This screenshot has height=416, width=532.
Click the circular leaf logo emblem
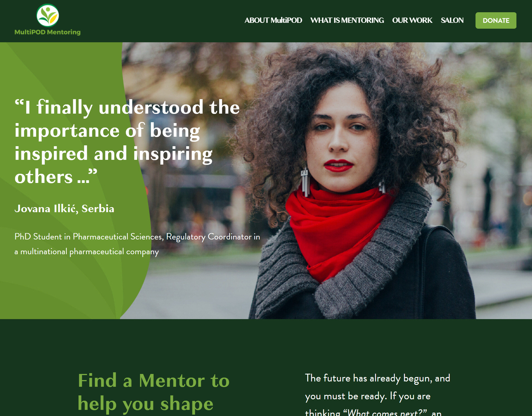point(48,15)
